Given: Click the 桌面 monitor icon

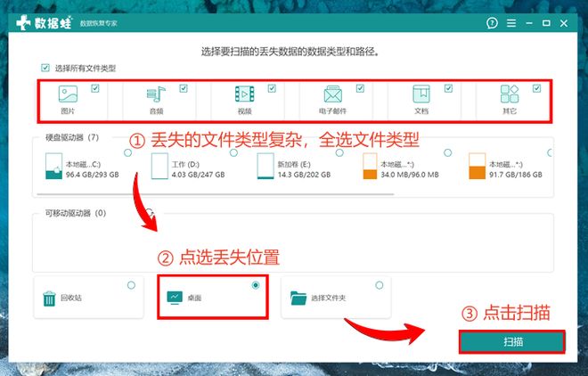Looking at the screenshot, I should 175,298.
